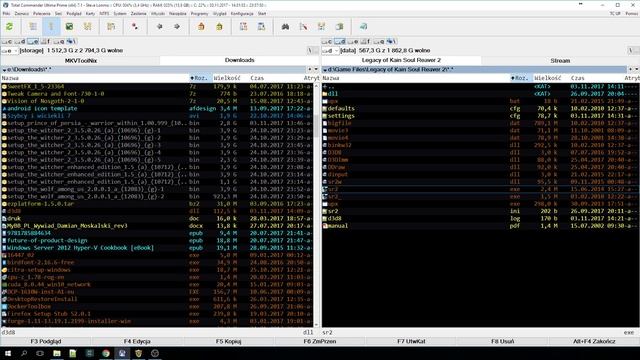The image size is (640, 360).
Task: Select drive f in right panel
Action: pos(365,41)
